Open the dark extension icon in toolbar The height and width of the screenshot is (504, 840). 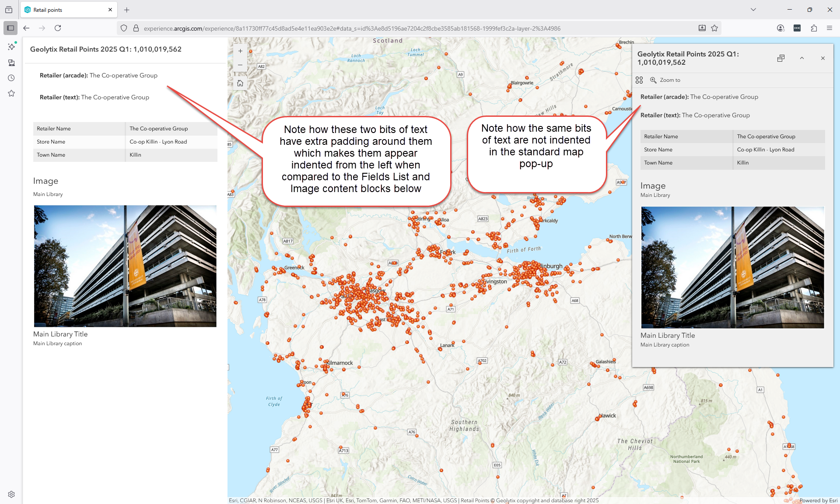pyautogui.click(x=797, y=28)
